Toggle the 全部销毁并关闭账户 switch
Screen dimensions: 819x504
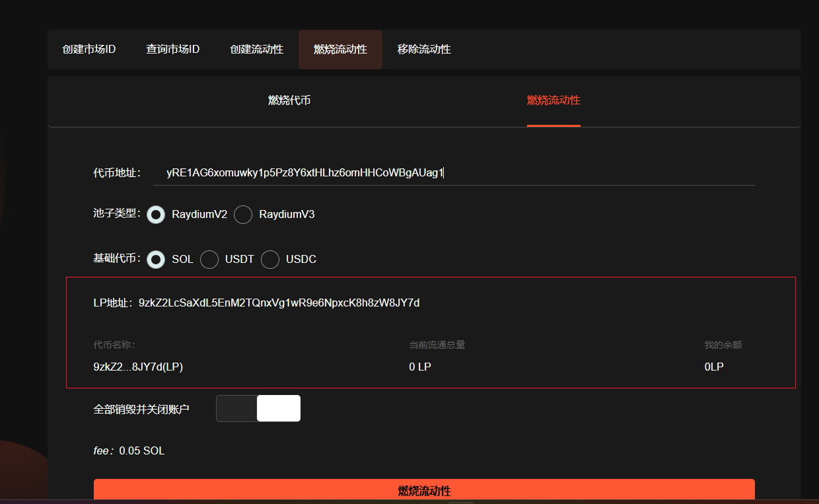258,408
